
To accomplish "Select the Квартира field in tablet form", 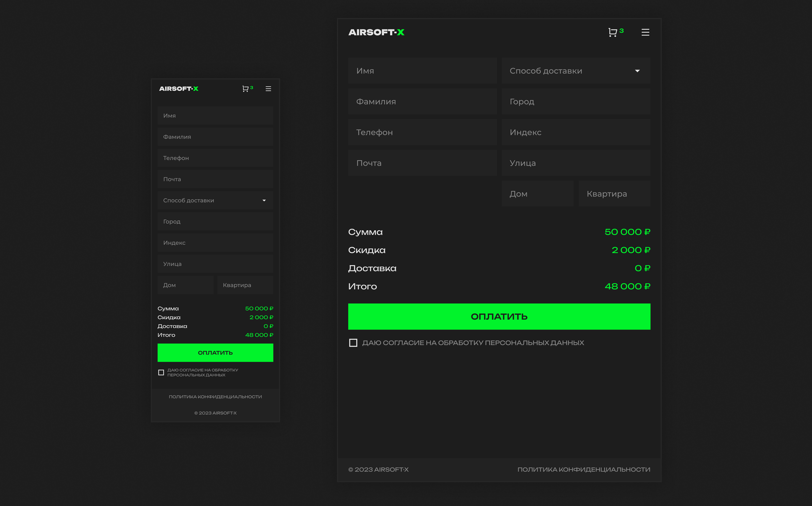I will [x=614, y=194].
